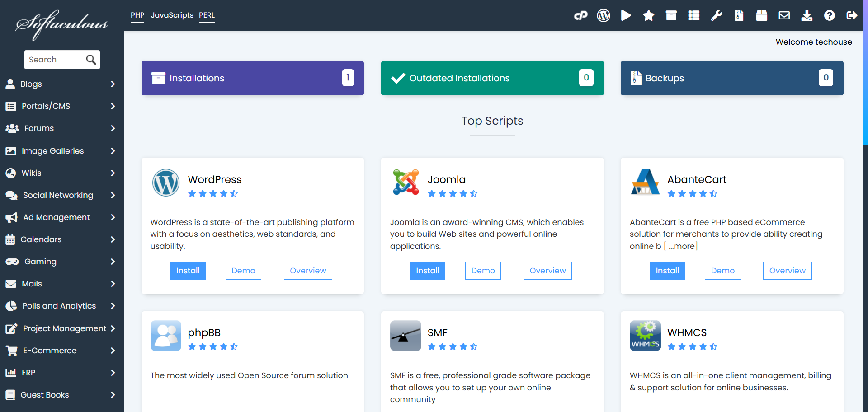Click the SMF script title
The height and width of the screenshot is (412, 868).
[x=438, y=332]
